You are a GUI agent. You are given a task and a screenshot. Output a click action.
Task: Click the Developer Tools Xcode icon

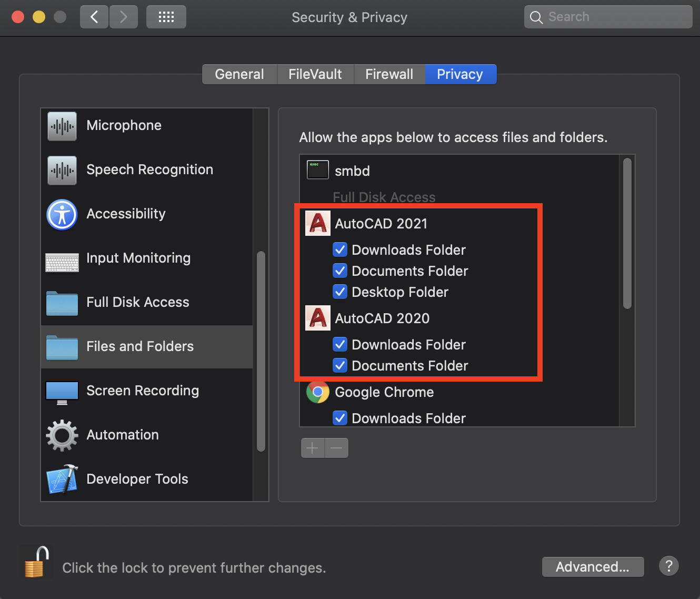(63, 479)
